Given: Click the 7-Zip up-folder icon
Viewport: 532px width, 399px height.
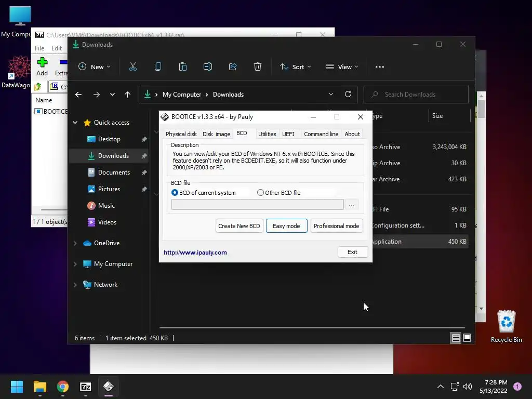Looking at the screenshot, I should pos(38,87).
